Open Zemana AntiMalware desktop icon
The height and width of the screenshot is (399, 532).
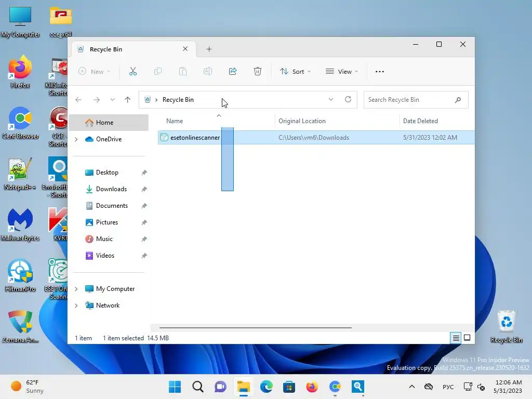coord(20,326)
